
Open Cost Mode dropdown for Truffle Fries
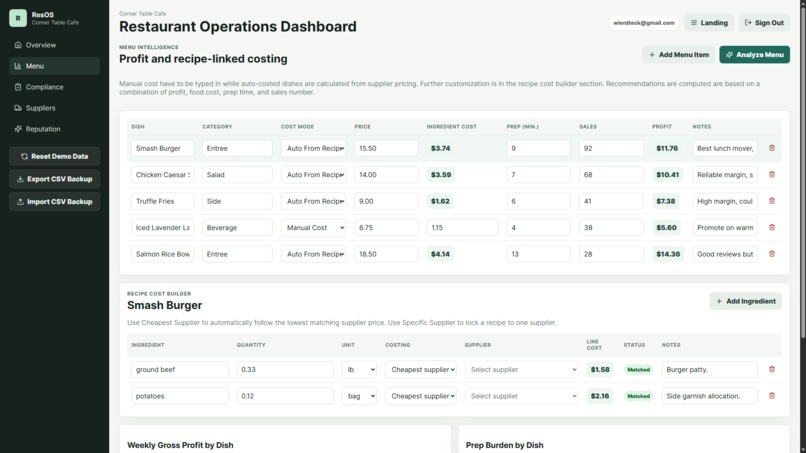(313, 201)
